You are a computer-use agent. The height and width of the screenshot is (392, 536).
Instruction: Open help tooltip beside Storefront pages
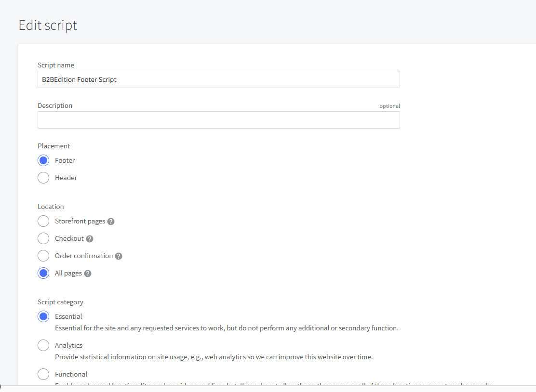(x=111, y=222)
